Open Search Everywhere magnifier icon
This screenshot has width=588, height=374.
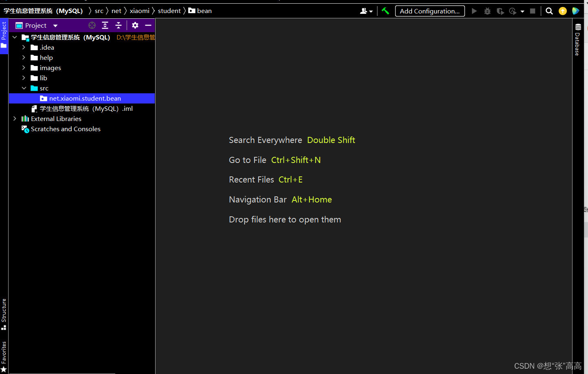tap(549, 11)
